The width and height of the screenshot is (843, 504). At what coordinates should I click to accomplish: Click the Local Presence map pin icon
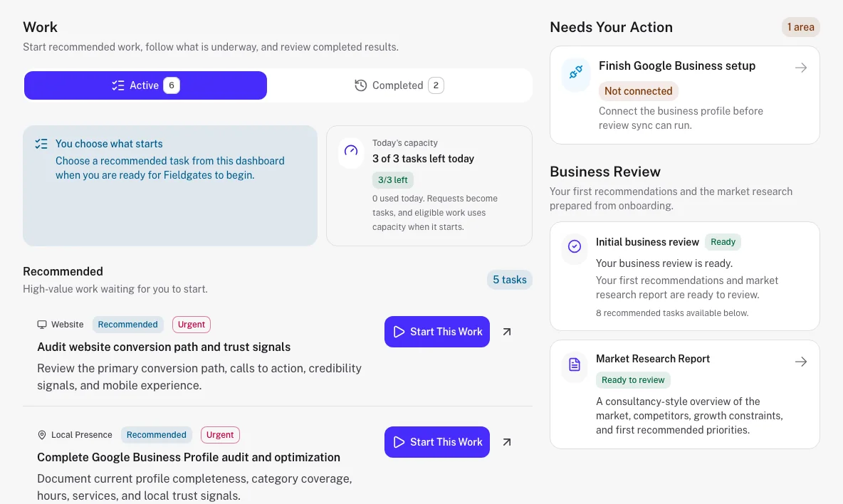click(42, 435)
